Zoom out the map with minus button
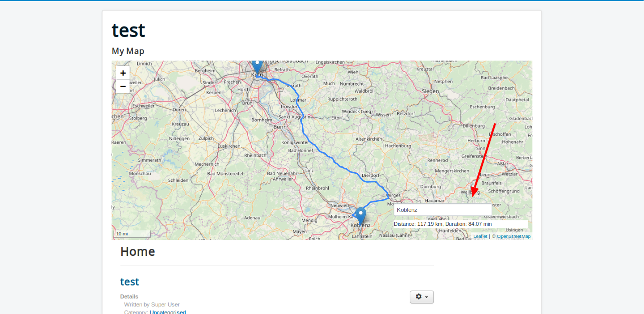The image size is (644, 314). 123,86
